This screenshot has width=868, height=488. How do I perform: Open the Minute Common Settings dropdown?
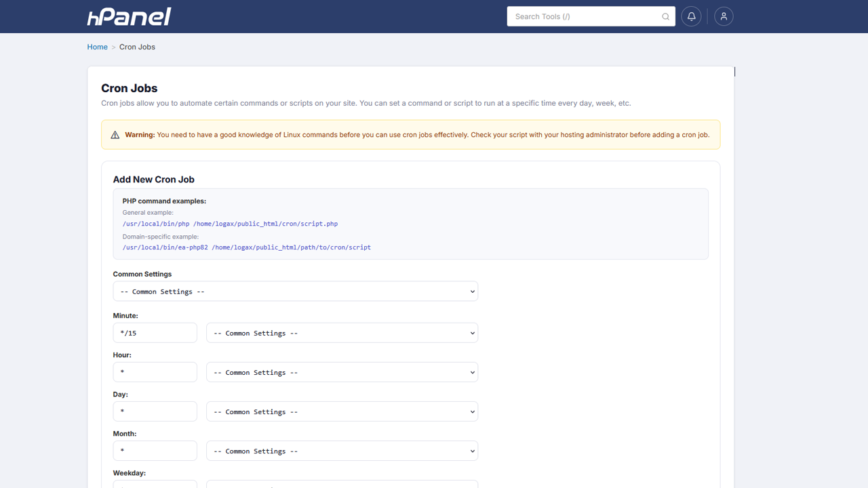342,333
